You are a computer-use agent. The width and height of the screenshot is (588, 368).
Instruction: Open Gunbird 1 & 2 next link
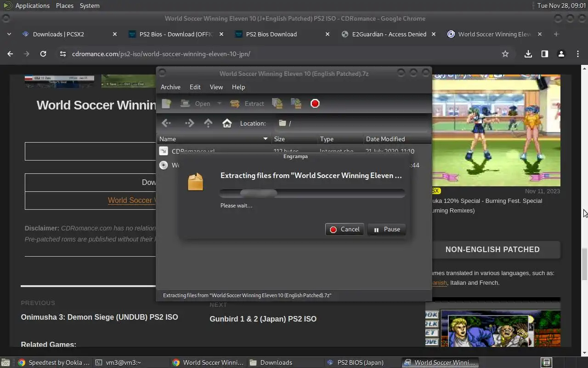(x=263, y=319)
